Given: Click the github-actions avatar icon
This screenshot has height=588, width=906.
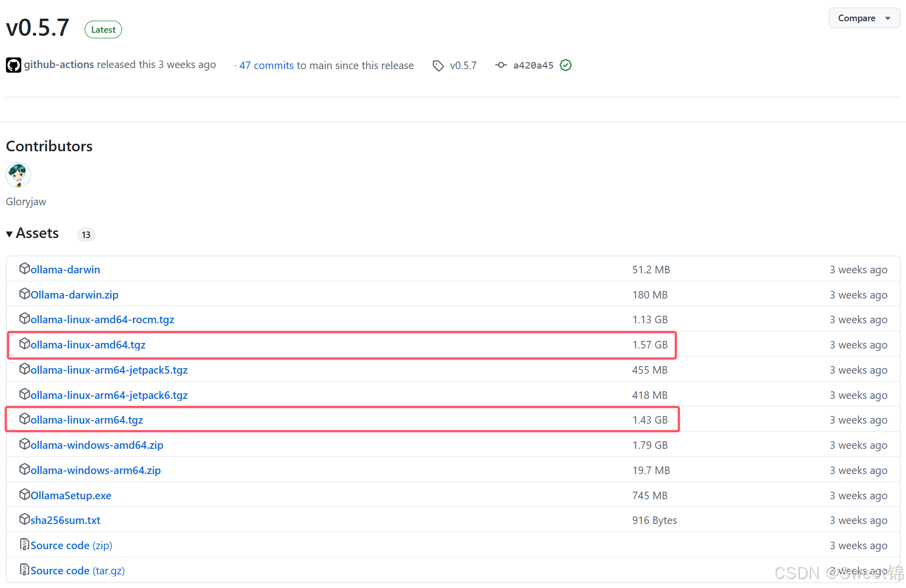Looking at the screenshot, I should 14,65.
